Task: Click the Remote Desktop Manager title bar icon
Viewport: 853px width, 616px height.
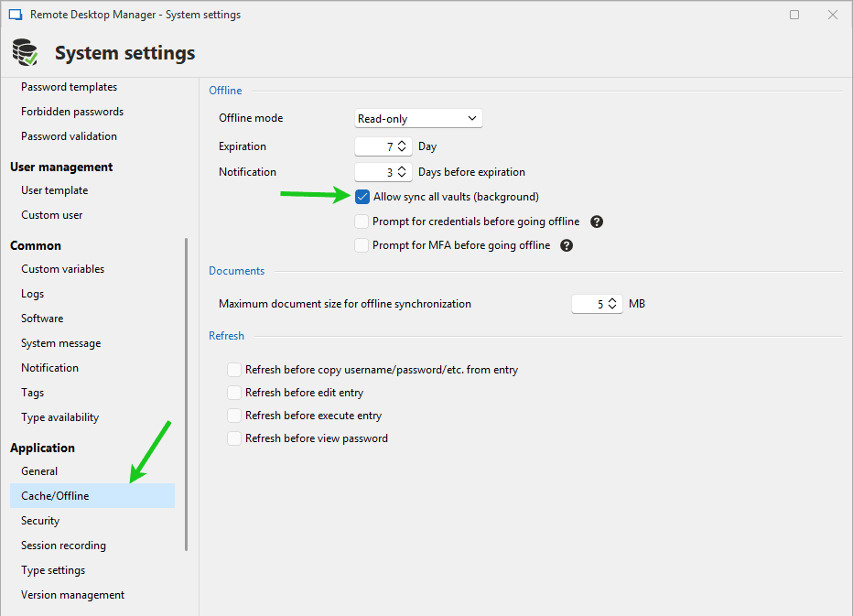Action: [15, 15]
